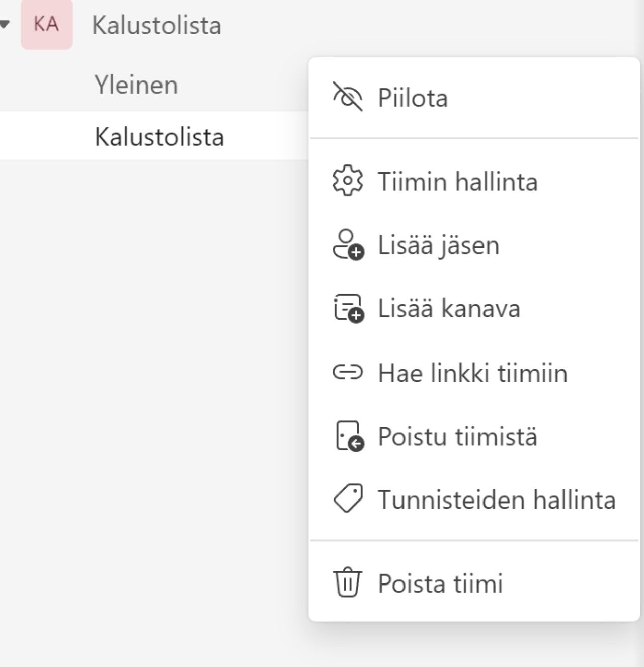Click the KA team avatar
This screenshot has height=667, width=644.
47,24
